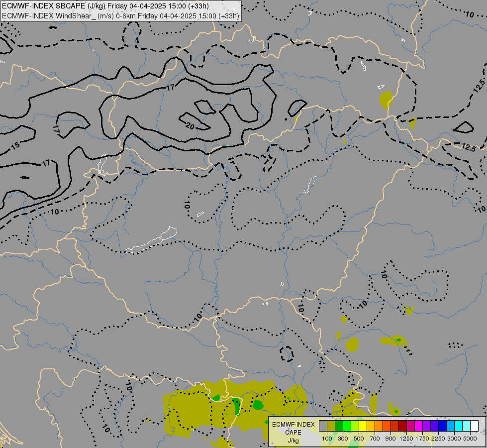Click the WindShear 0-6km title line

click(120, 16)
